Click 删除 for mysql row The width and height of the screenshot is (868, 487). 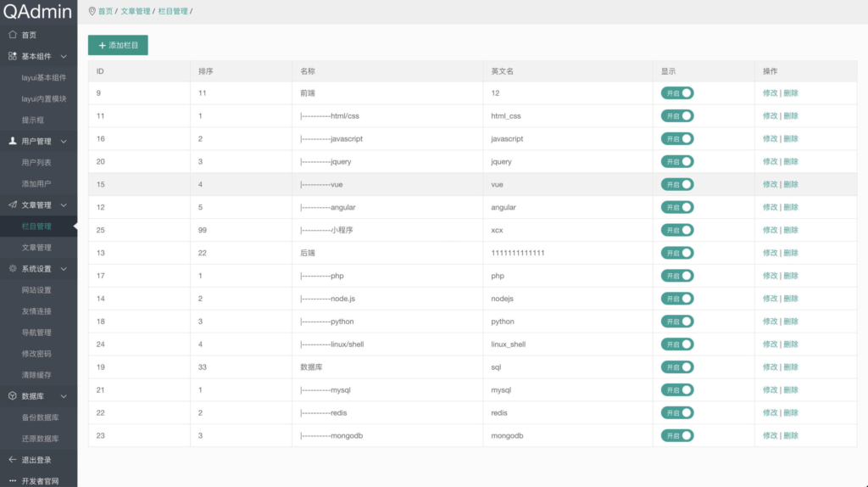tap(791, 390)
